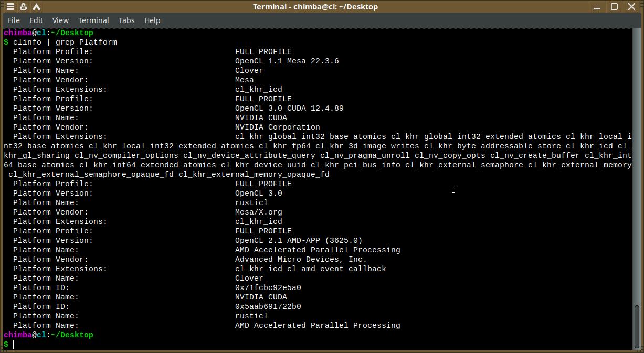Click the 'cl_nv_create_buffer' extension
The height and width of the screenshot is (353, 644).
point(535,155)
